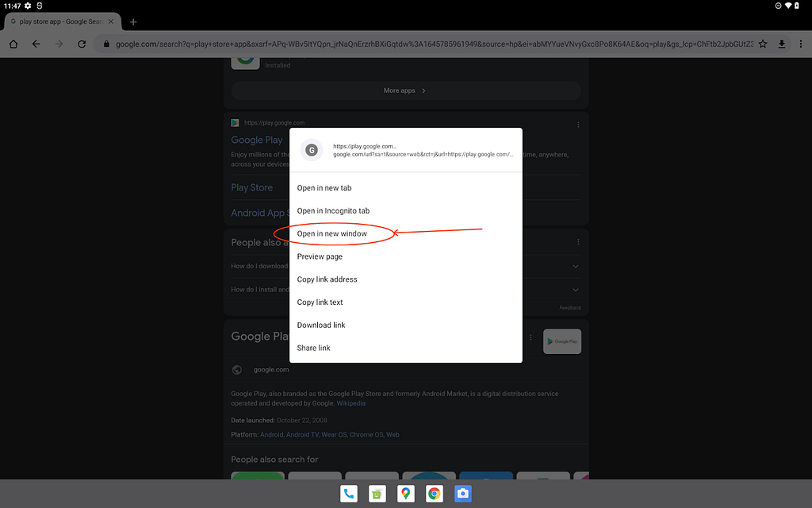Screen dimensions: 812x508
Task: Open downloads using the download arrow icon
Action: (781, 44)
